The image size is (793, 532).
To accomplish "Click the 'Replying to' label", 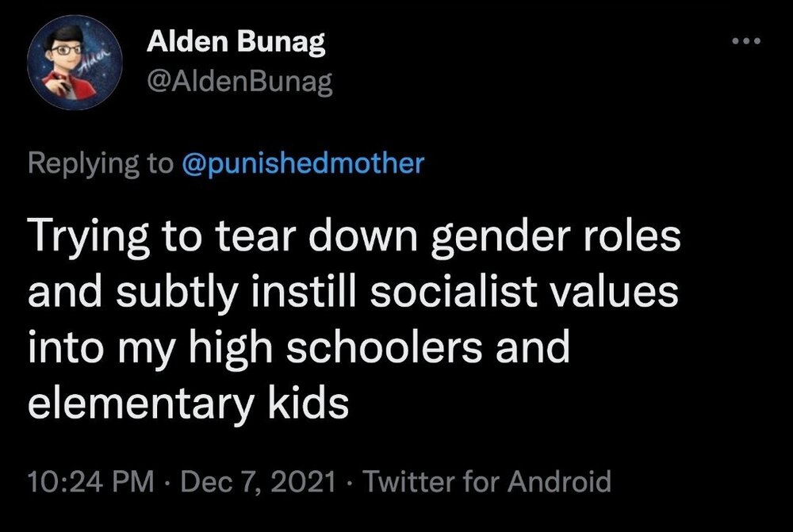I will (100, 164).
